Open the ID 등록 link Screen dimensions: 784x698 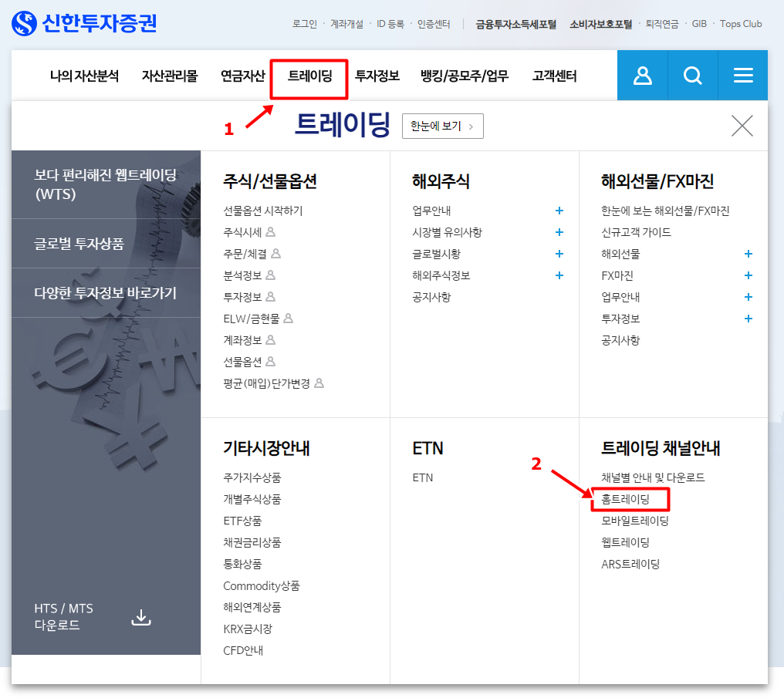[390, 24]
